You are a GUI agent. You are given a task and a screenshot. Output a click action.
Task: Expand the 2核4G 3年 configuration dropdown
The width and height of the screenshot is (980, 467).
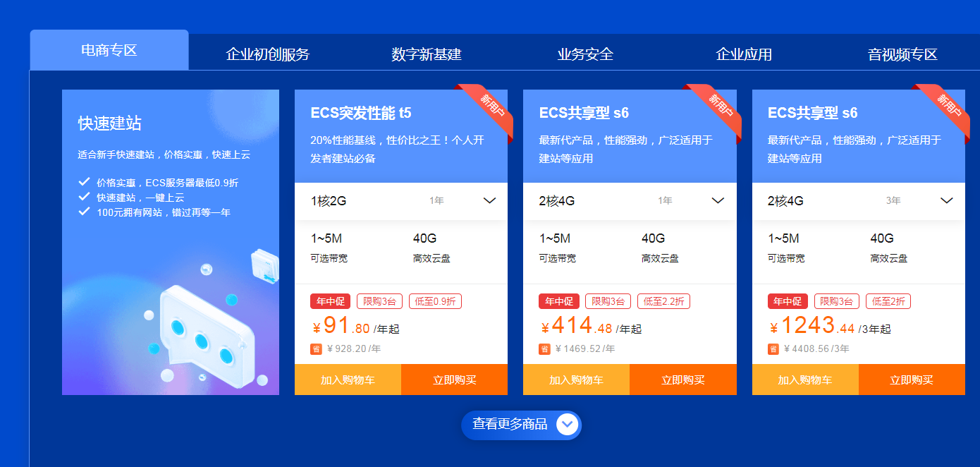click(859, 201)
